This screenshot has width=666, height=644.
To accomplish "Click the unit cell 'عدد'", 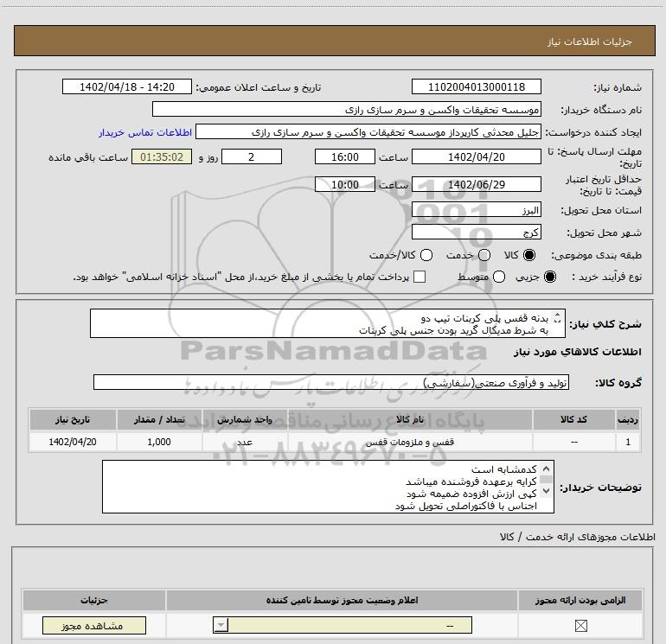I will pyautogui.click(x=245, y=442).
